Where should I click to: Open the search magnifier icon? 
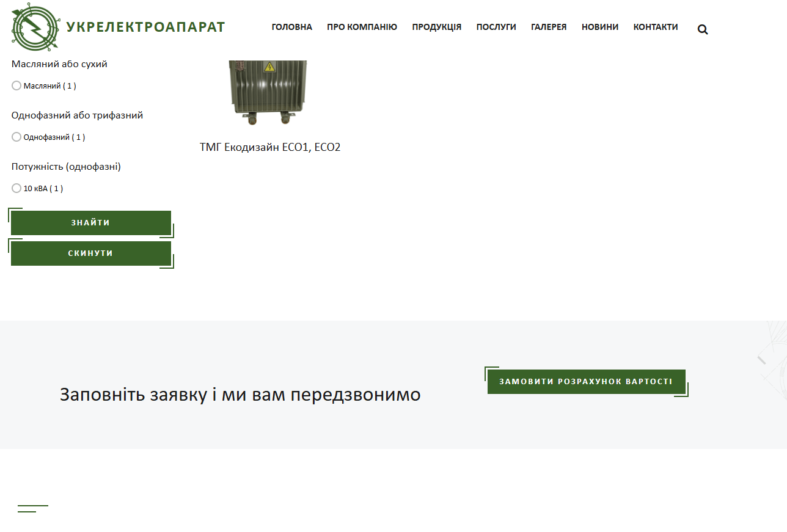(x=703, y=29)
